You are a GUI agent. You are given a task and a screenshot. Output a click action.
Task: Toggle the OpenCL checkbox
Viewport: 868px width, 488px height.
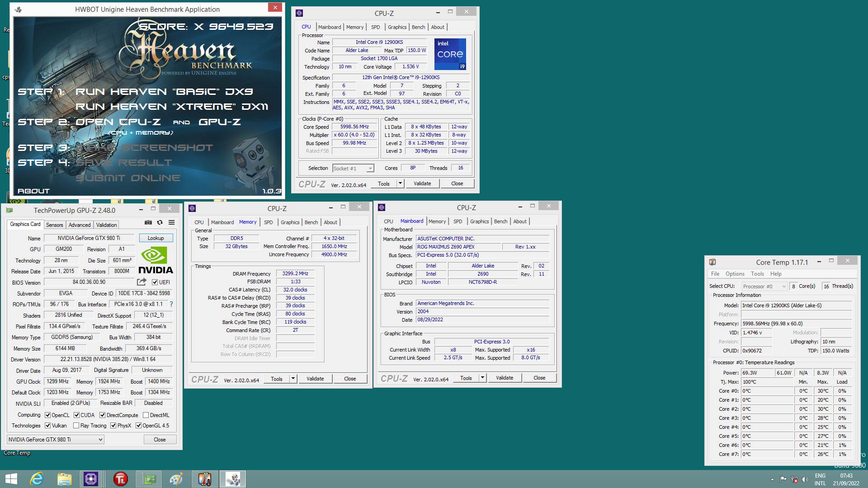point(47,415)
